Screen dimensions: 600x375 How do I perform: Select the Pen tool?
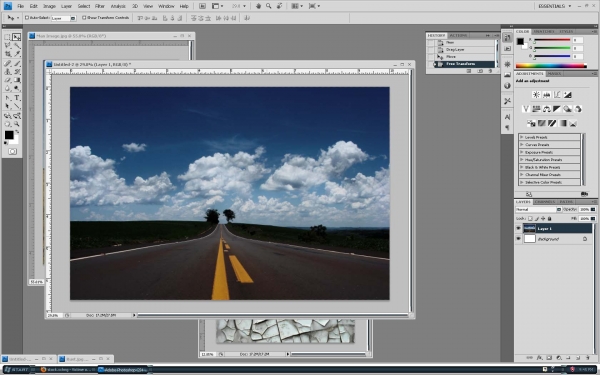pyautogui.click(x=7, y=98)
